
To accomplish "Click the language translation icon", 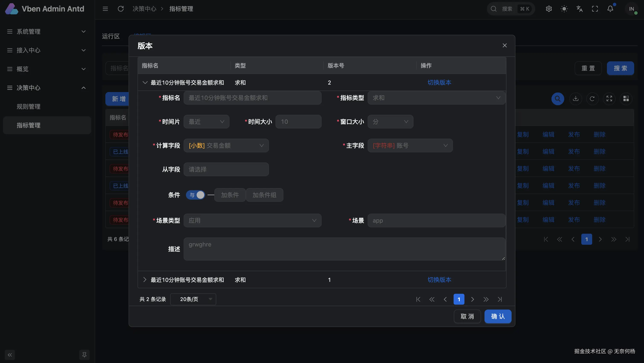I will pos(580,9).
